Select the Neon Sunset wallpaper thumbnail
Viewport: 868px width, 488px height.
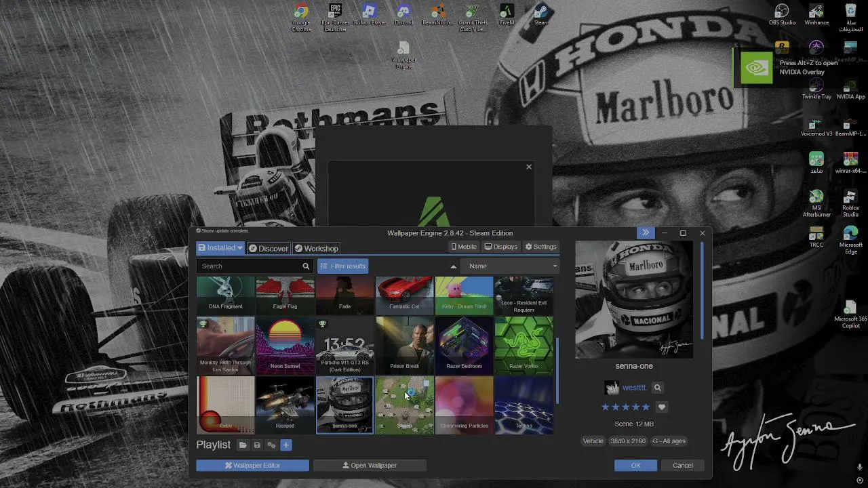click(x=285, y=345)
